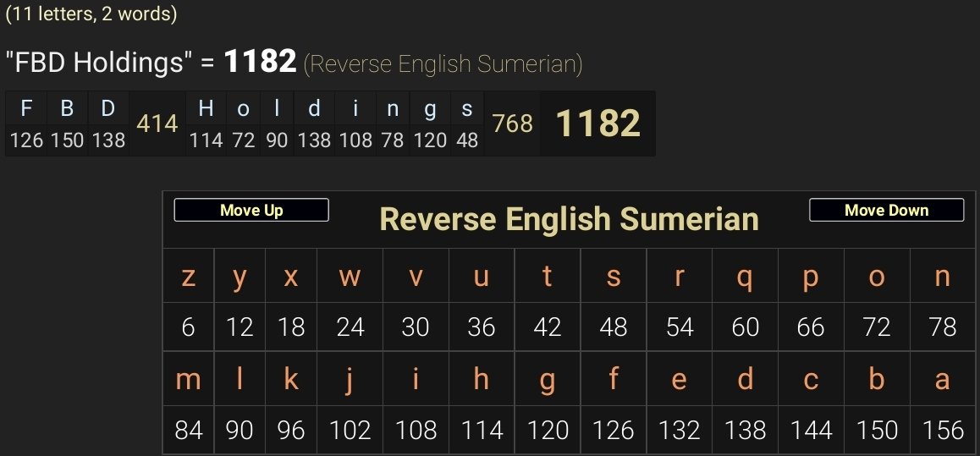The width and height of the screenshot is (980, 456).
Task: Click value 144 under c in chart
Action: click(x=811, y=431)
